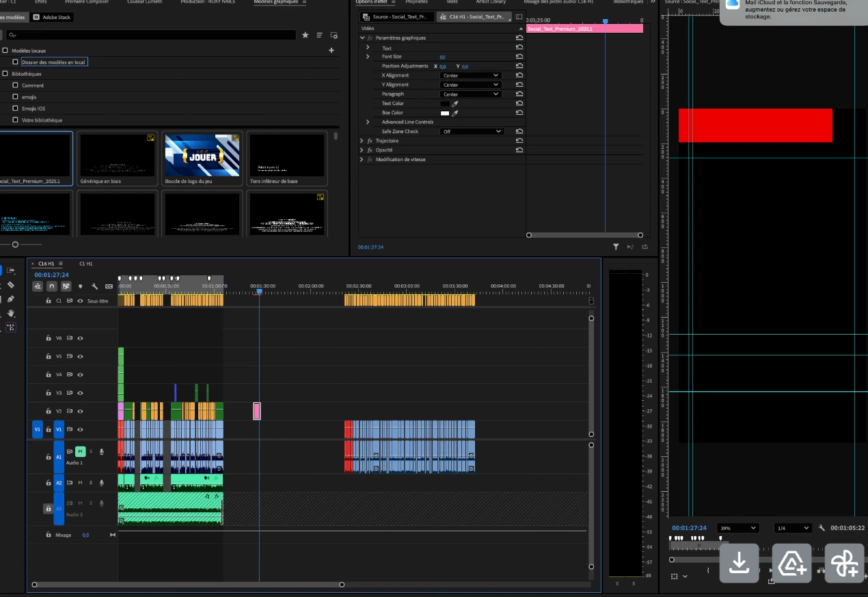Open the X Alignment dropdown

471,75
